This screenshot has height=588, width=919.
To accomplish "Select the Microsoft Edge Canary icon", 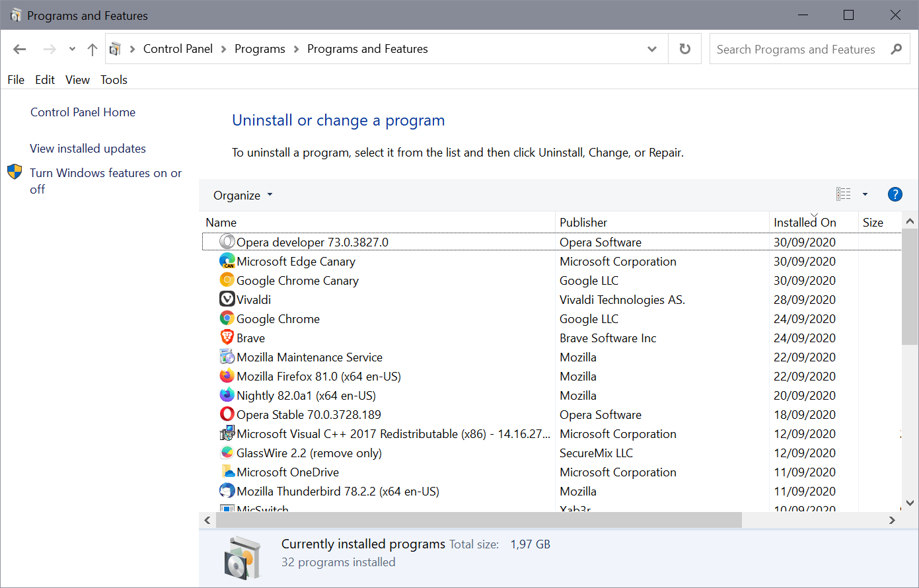I will tap(228, 261).
